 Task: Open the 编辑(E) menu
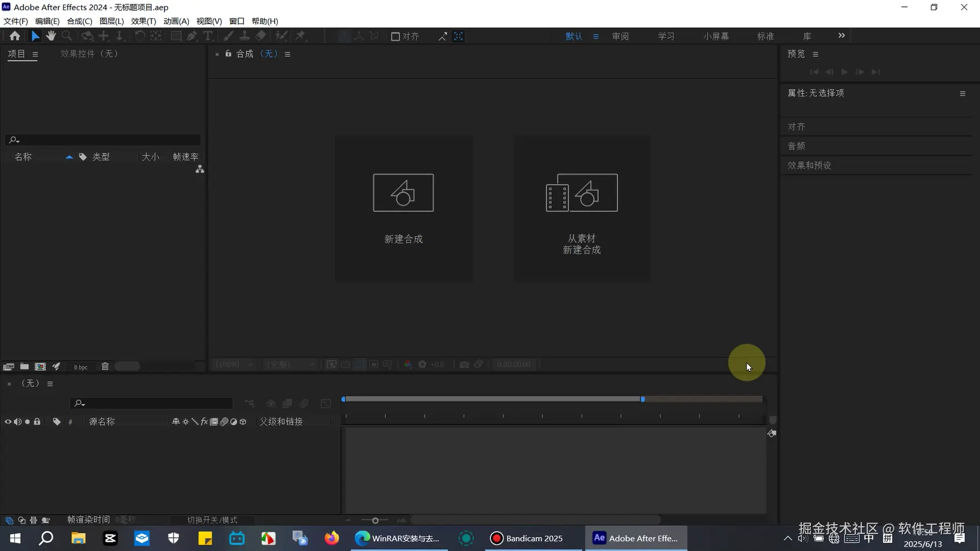(x=47, y=21)
